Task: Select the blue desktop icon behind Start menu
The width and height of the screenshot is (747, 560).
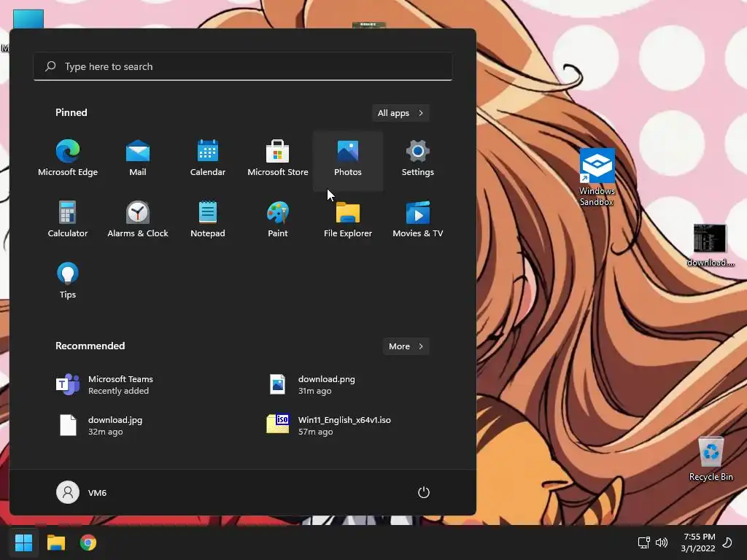Action: coord(28,19)
